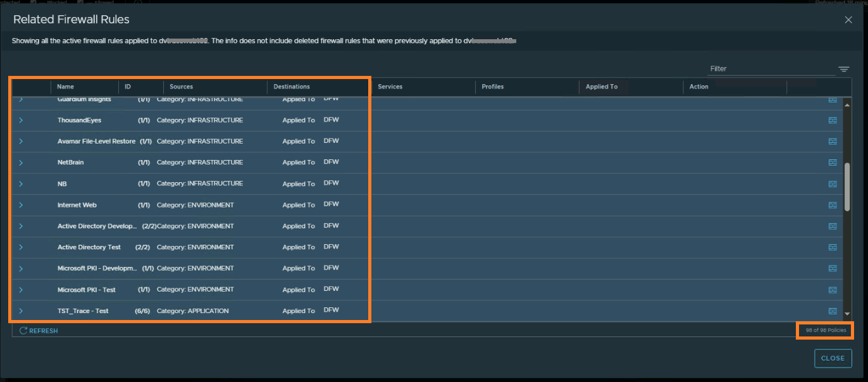Screen dimensions: 868x382
Task: Click REFRESH to reload firewall rules
Action: tap(39, 331)
